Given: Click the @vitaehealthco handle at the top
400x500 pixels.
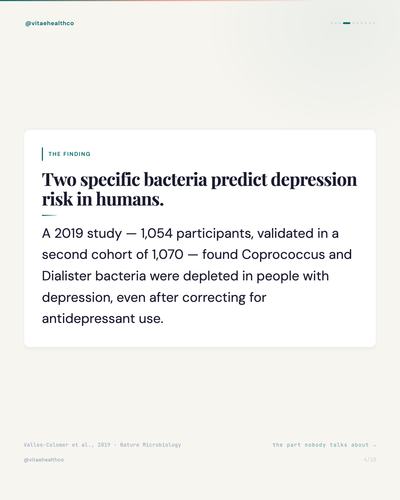Looking at the screenshot, I should pos(50,23).
